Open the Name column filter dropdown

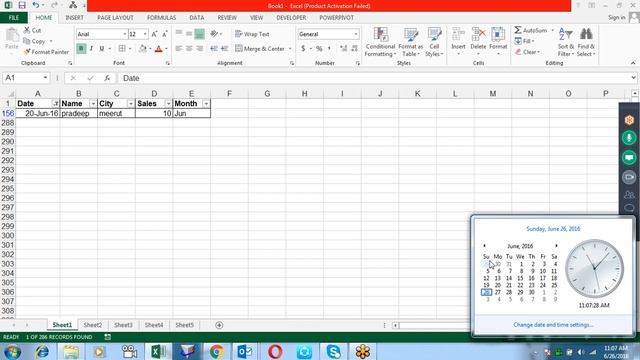pos(93,104)
